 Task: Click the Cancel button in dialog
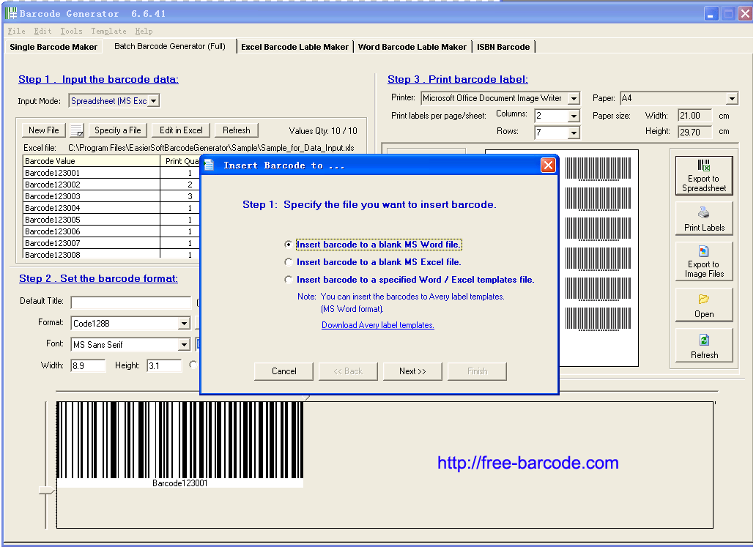pyautogui.click(x=284, y=371)
